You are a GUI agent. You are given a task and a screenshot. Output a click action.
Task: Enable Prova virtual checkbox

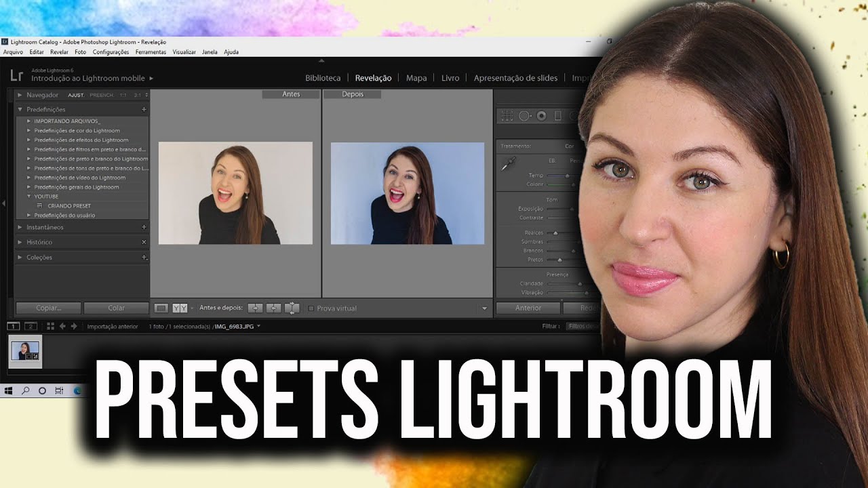(311, 308)
